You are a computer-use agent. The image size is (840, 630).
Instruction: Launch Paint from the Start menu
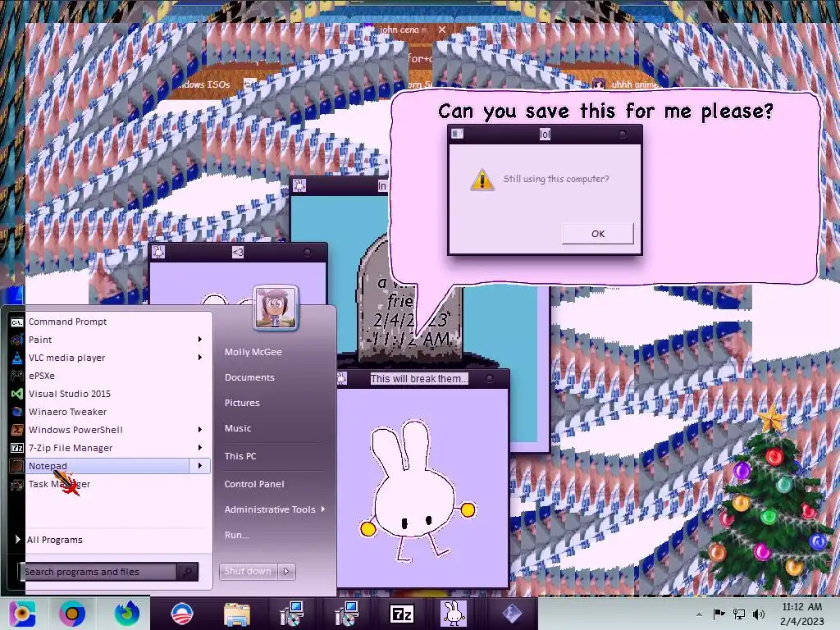pyautogui.click(x=40, y=340)
